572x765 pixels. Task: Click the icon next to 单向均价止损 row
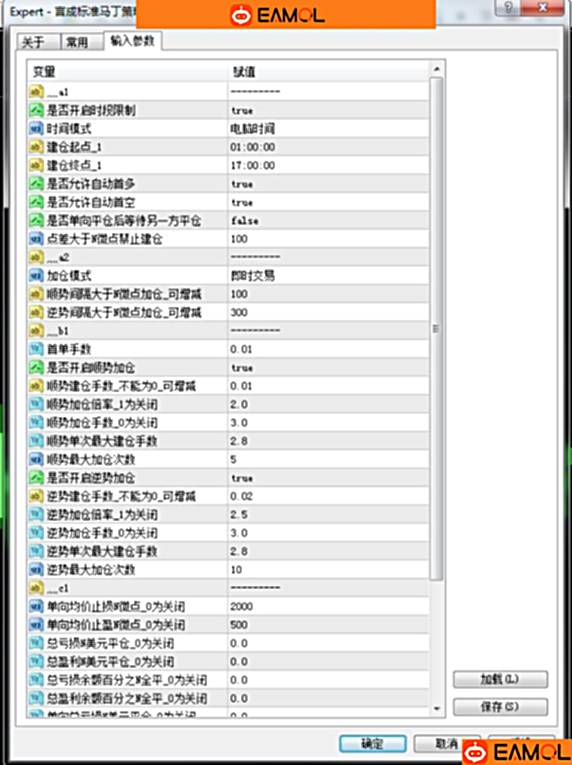[37, 606]
